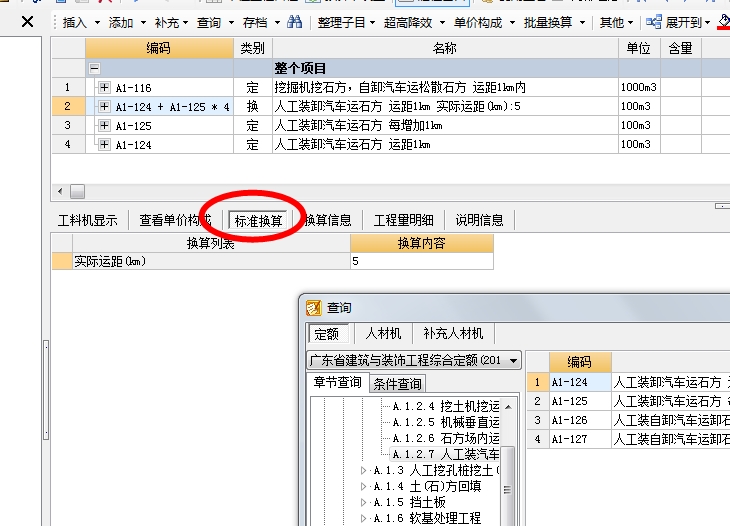Select tree node A.1.2.5 机械垂直运
Screen dimensions: 730x526
[446, 422]
